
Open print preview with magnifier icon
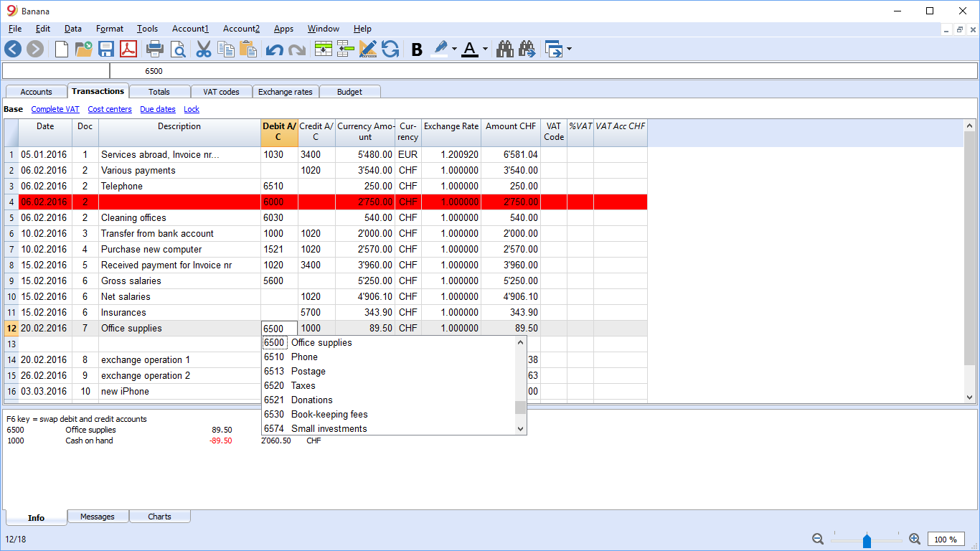click(176, 49)
